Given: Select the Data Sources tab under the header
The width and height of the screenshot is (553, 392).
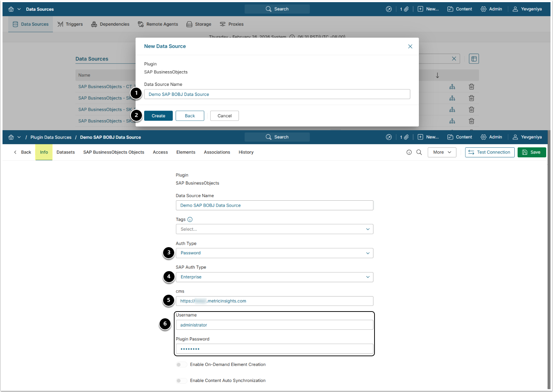Looking at the screenshot, I should tap(30, 24).
